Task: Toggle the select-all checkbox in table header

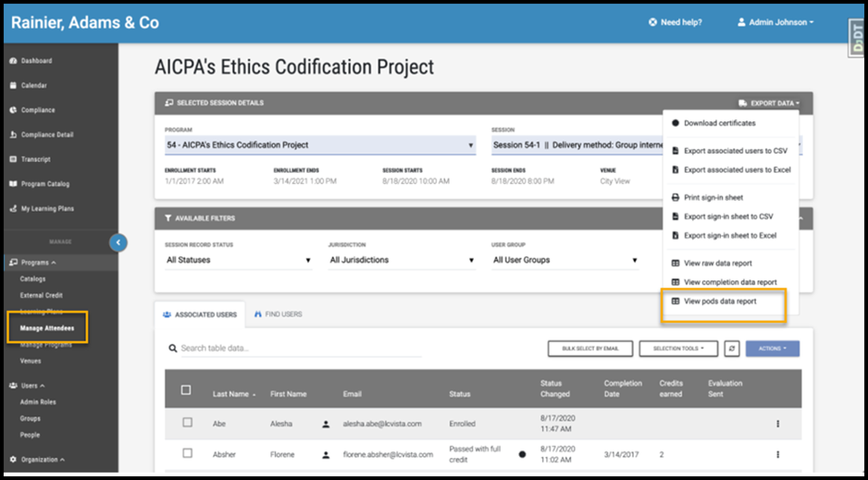Action: pyautogui.click(x=187, y=390)
